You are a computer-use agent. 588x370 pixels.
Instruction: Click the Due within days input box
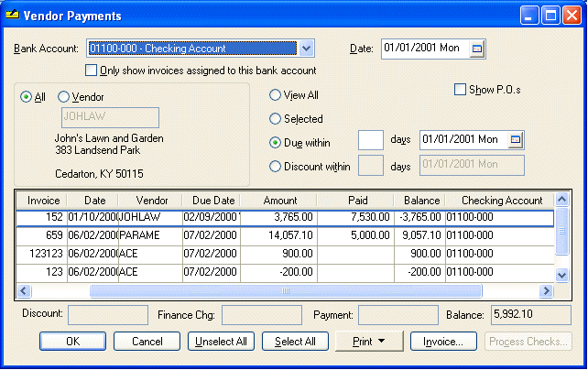[371, 140]
